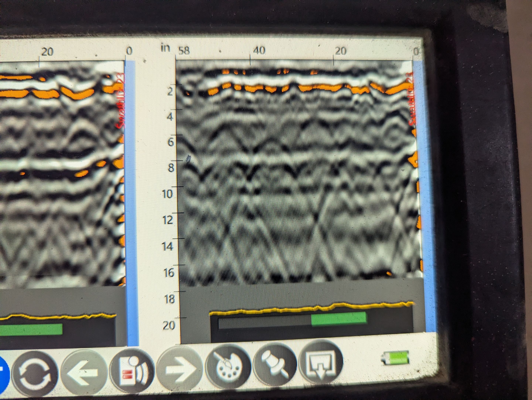
Task: Click distance label "0" above left scan
Action: tap(129, 51)
